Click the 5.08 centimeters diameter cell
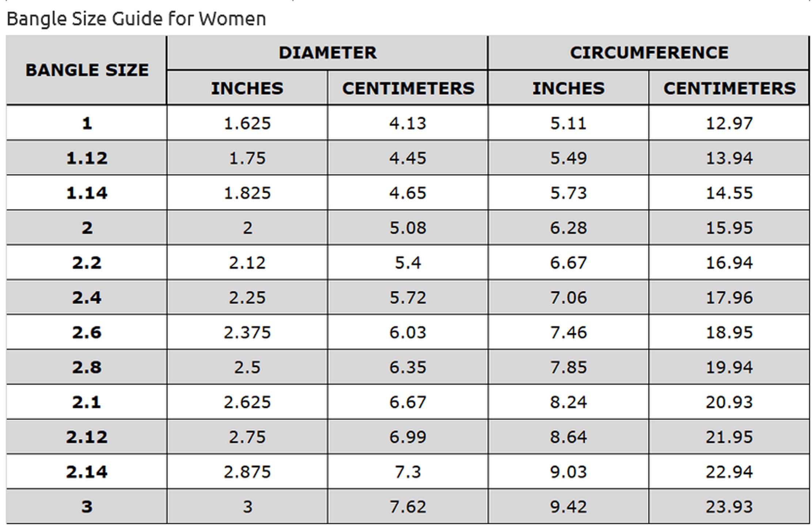This screenshot has width=812, height=525. point(407,228)
